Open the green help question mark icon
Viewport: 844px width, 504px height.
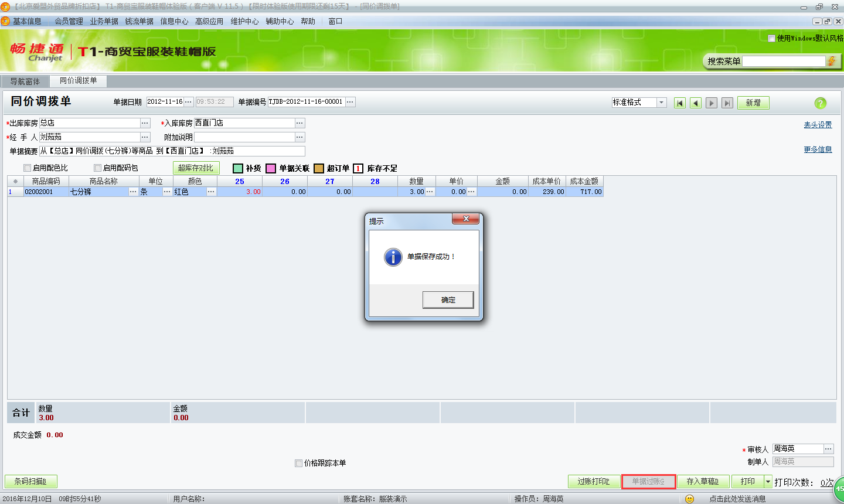click(820, 103)
